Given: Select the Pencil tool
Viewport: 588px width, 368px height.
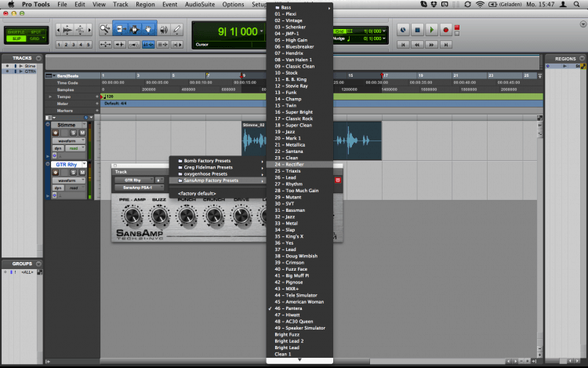Looking at the screenshot, I should (x=177, y=29).
